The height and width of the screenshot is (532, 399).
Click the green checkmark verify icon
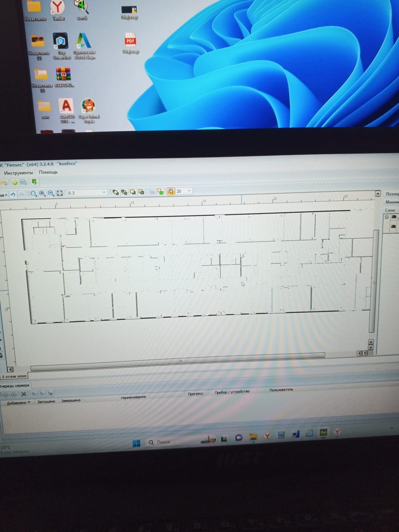[15, 182]
